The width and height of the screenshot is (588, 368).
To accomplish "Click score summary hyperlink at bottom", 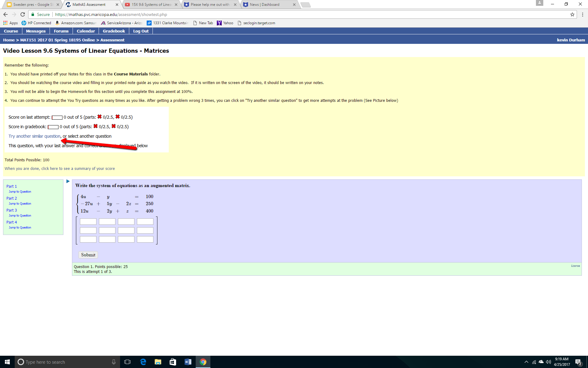I will [59, 168].
